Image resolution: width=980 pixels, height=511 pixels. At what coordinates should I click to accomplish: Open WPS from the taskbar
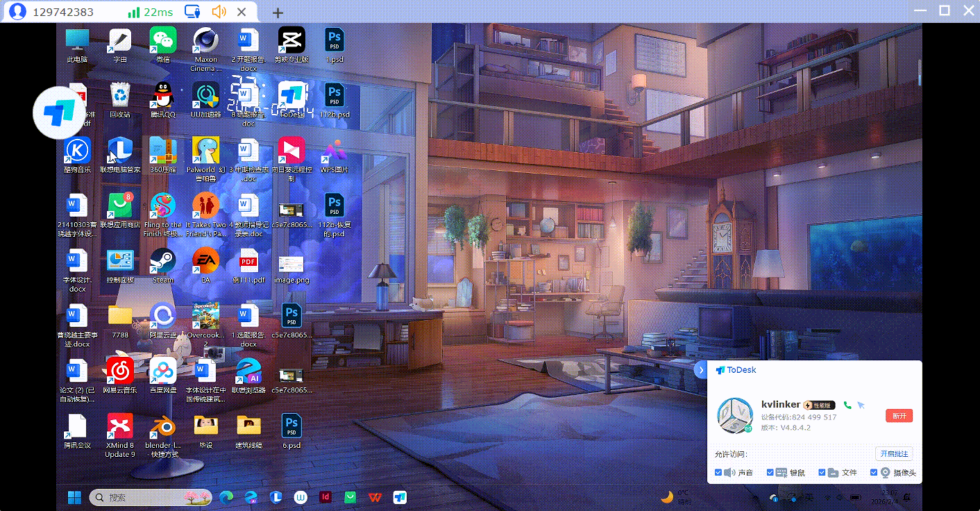click(x=375, y=497)
